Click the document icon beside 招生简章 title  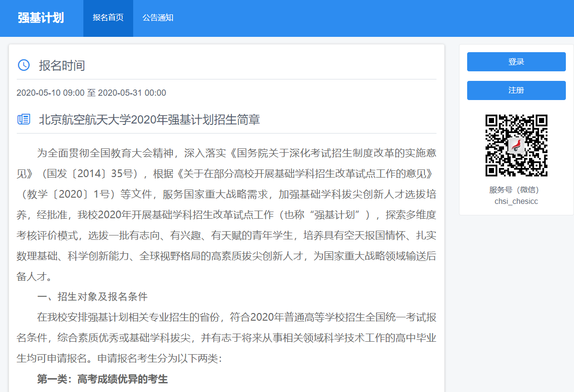tap(24, 119)
